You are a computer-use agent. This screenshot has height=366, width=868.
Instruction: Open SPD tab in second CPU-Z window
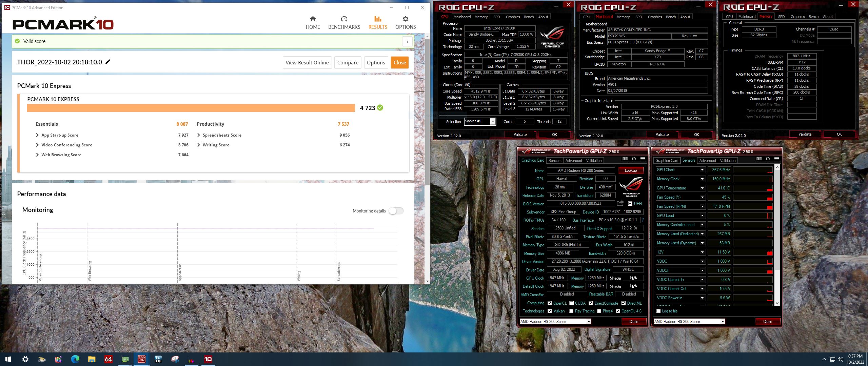pos(639,17)
